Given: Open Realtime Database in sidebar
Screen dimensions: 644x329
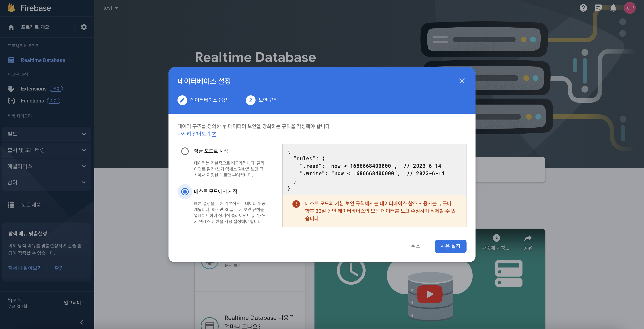Looking at the screenshot, I should click(x=43, y=60).
